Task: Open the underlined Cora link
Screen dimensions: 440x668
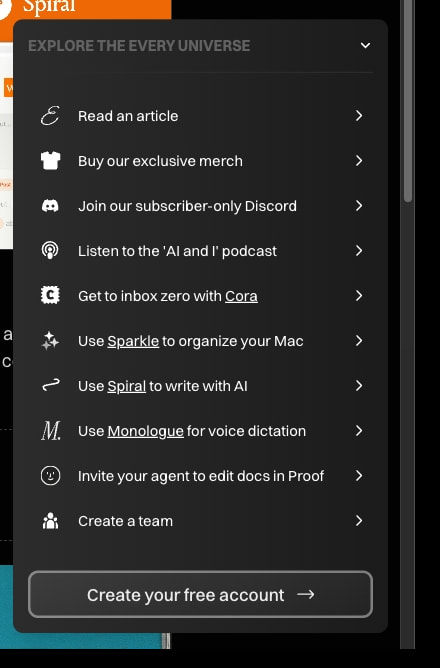Action: click(241, 296)
